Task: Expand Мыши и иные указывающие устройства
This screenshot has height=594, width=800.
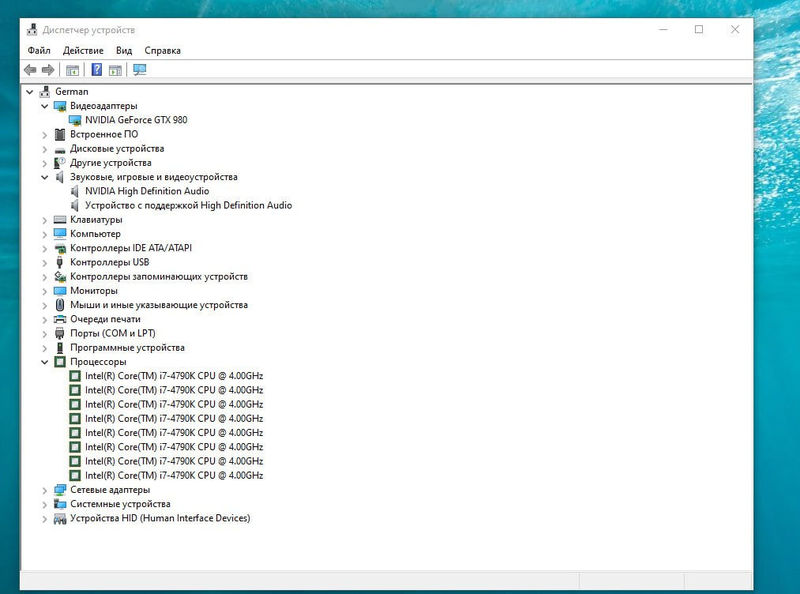Action: (x=44, y=305)
